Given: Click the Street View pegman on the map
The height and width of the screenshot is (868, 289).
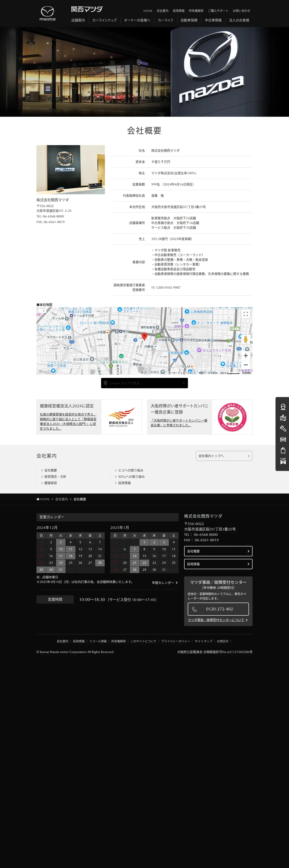Looking at the screenshot, I should [246, 339].
